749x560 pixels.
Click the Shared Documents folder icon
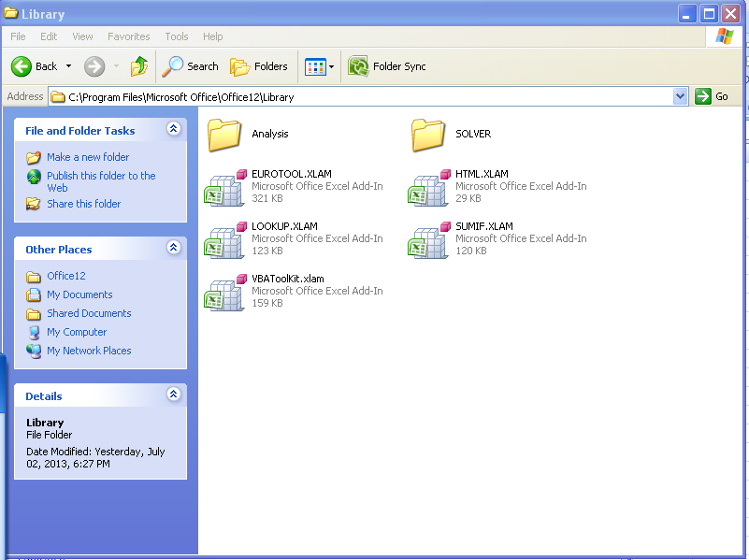(34, 314)
